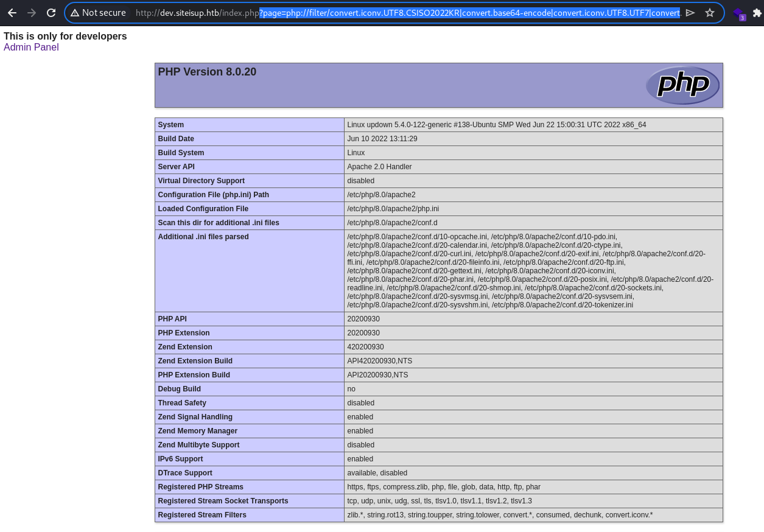The height and width of the screenshot is (532, 764).
Task: Click the Debug Build 'no' value
Action: [351, 389]
